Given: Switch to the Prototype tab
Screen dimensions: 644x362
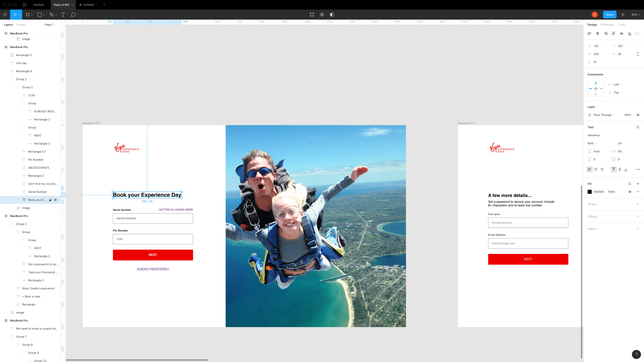Looking at the screenshot, I should click(x=607, y=25).
